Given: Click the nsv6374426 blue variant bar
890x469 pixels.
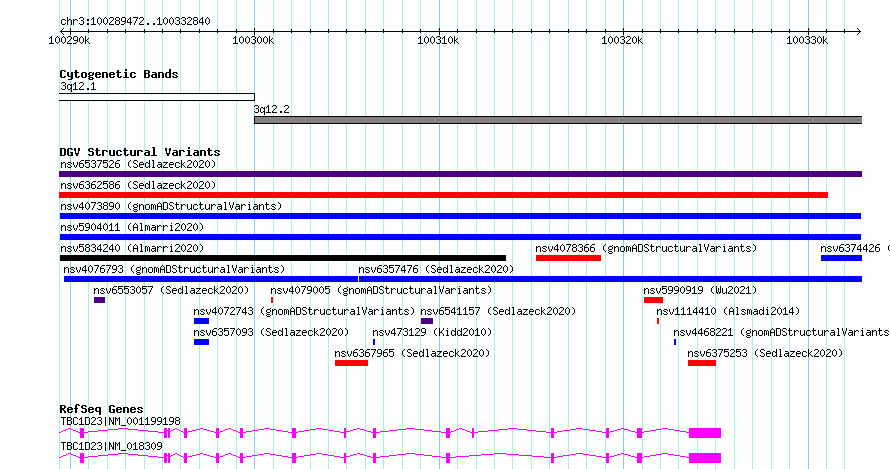Looking at the screenshot, I should coord(841,258).
